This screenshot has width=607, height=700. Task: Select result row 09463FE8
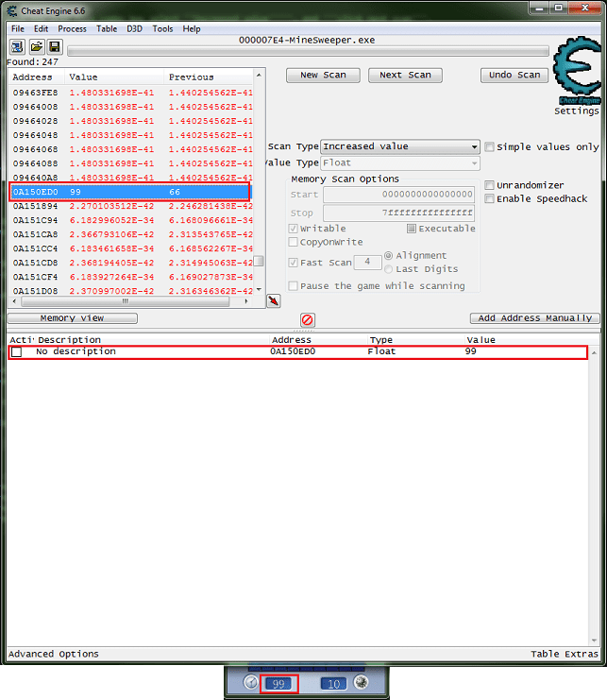[x=132, y=93]
